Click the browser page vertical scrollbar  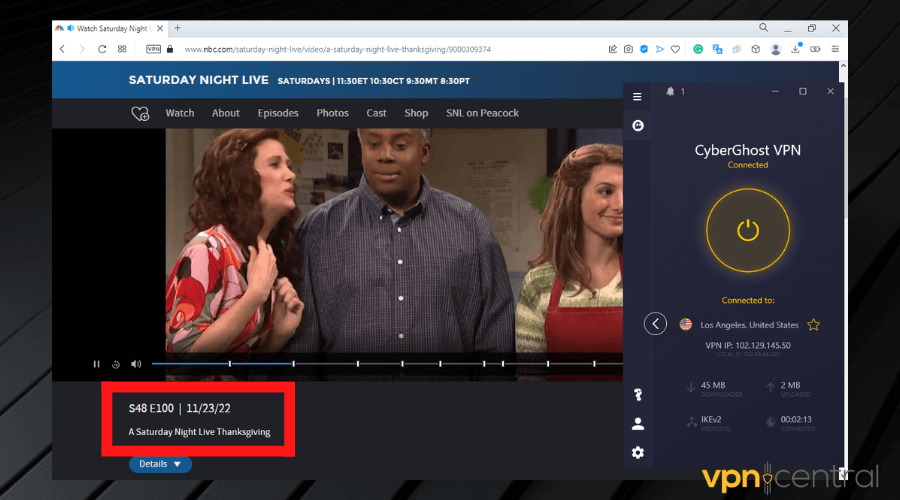tap(843, 270)
